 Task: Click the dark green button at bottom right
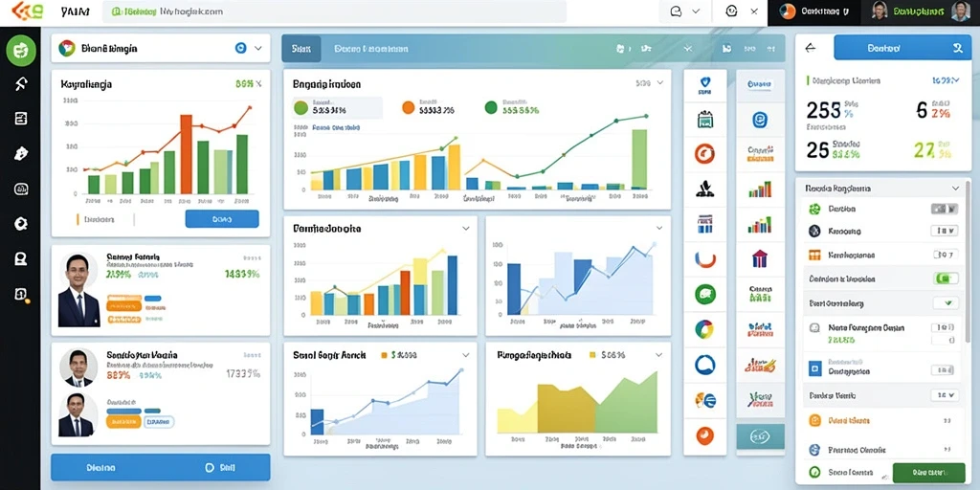928,473
